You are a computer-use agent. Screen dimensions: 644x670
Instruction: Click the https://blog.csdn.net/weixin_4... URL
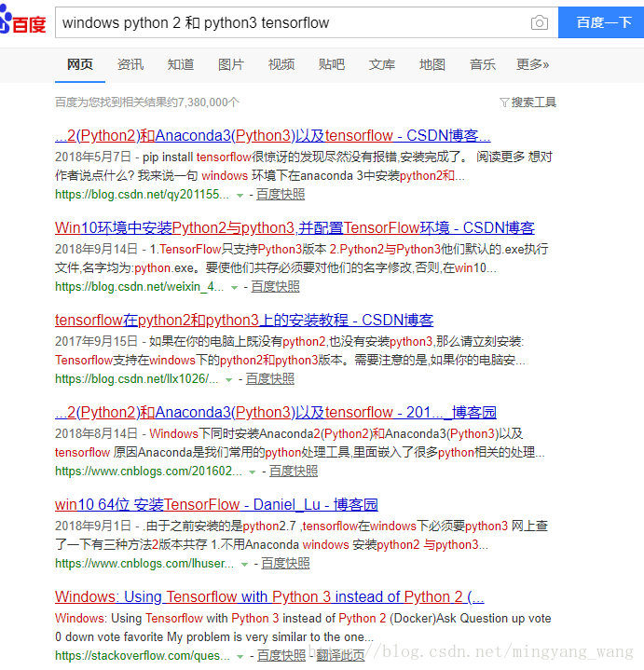pyautogui.click(x=139, y=287)
